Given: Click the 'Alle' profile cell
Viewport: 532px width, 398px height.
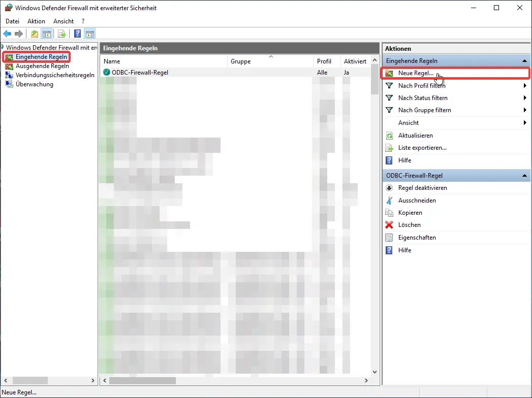Looking at the screenshot, I should 322,72.
